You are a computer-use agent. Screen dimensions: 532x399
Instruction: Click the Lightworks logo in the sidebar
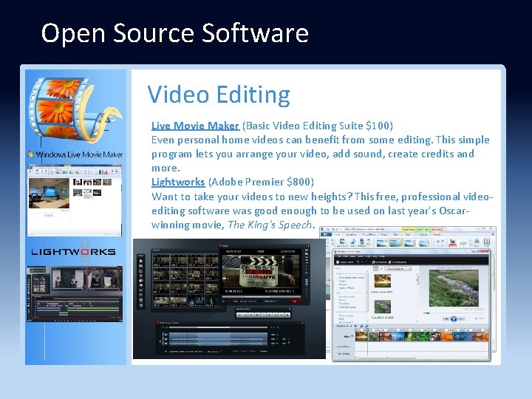point(73,252)
